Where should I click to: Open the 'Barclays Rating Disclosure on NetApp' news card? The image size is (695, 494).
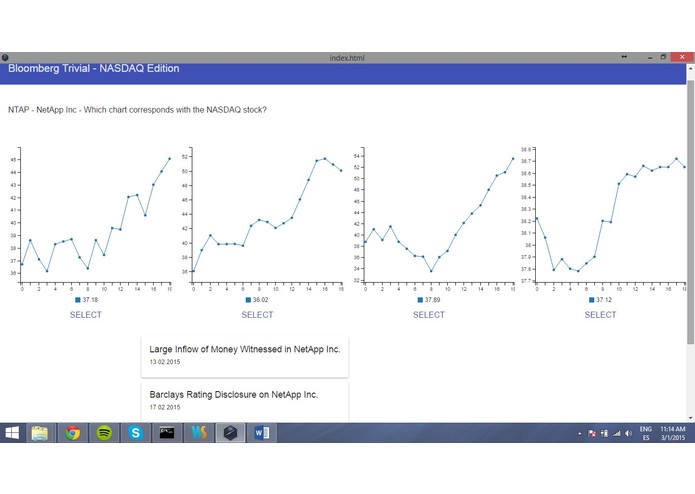click(x=245, y=401)
